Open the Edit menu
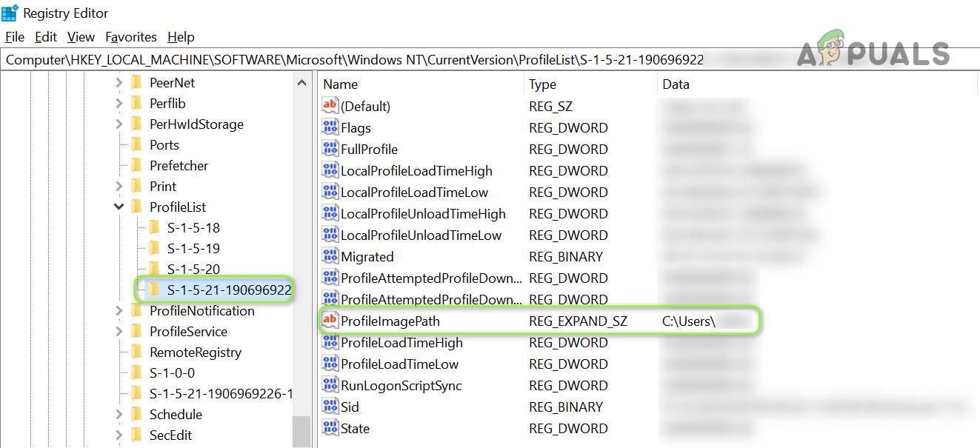 point(46,37)
